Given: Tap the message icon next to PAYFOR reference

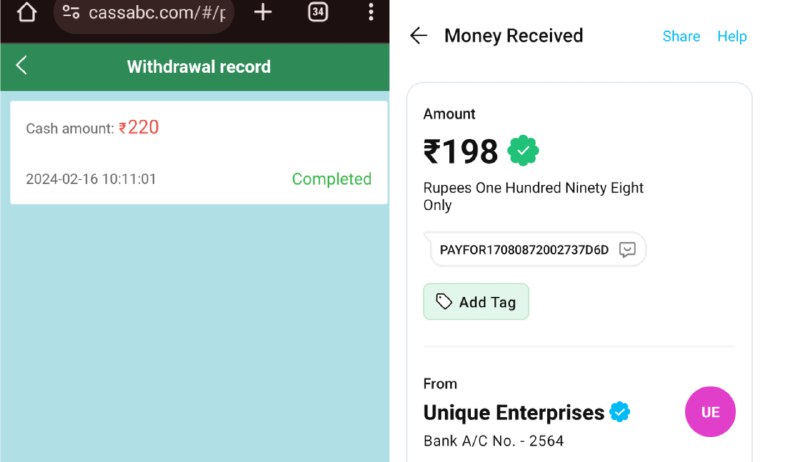Looking at the screenshot, I should pyautogui.click(x=627, y=249).
